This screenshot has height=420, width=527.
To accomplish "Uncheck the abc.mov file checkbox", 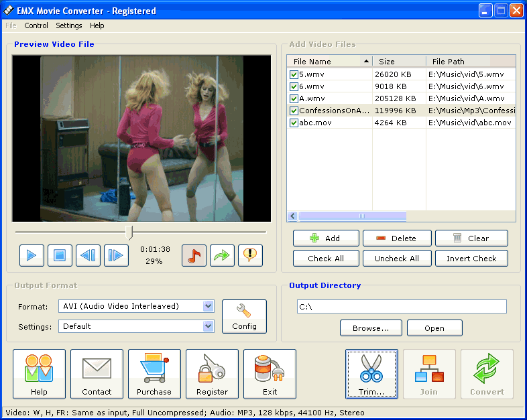I will (294, 123).
